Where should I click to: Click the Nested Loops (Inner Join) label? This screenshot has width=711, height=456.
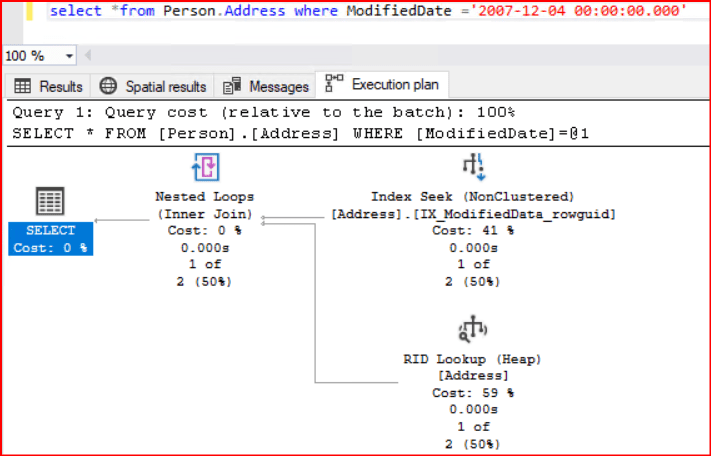(x=205, y=205)
